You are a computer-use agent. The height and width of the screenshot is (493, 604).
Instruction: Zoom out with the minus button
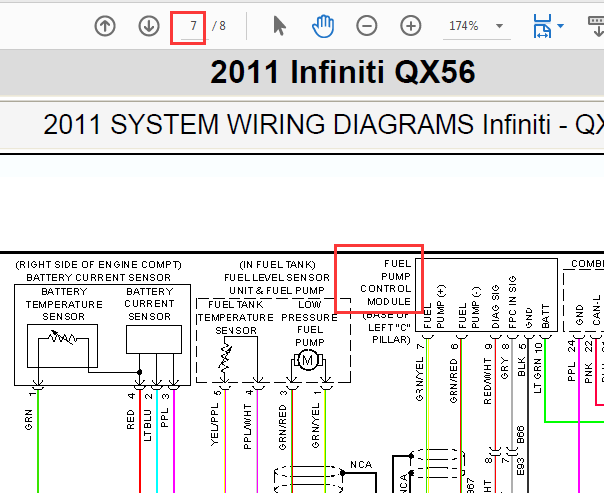coord(367,26)
